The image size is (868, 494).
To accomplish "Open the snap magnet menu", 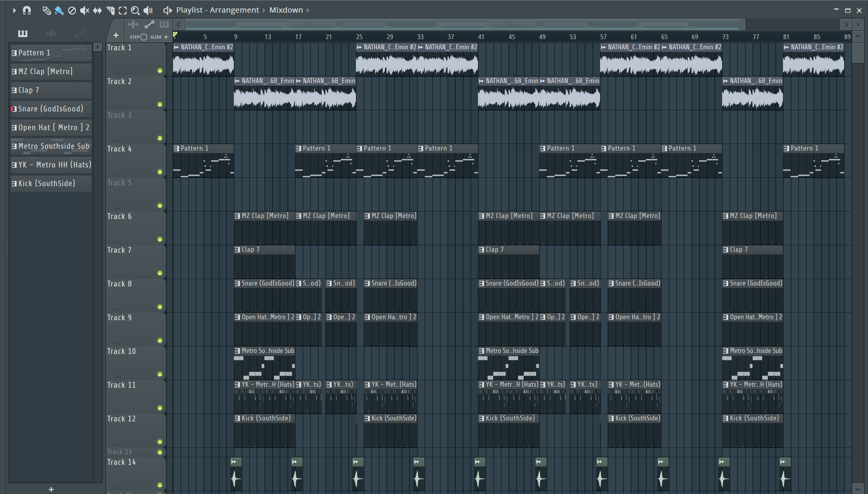I will pyautogui.click(x=27, y=11).
